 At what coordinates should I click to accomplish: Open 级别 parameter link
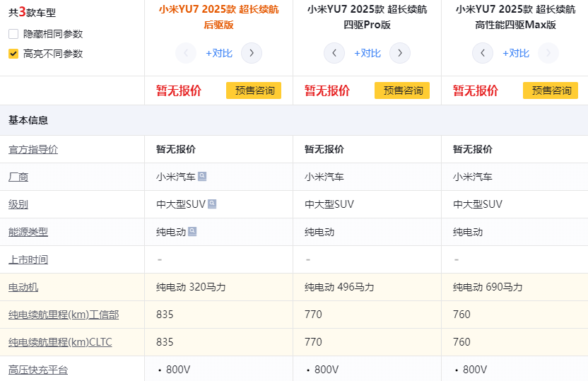click(x=18, y=204)
